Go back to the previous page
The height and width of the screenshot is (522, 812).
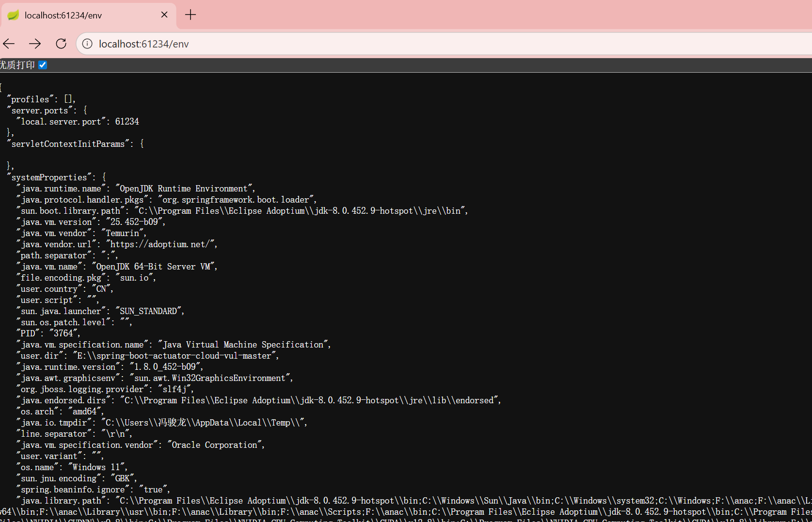pyautogui.click(x=9, y=44)
